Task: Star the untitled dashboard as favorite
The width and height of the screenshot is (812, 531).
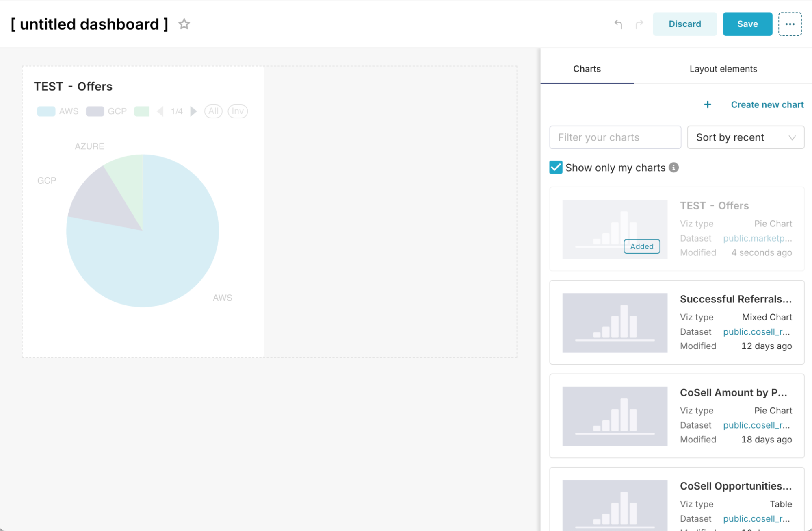Action: click(x=184, y=24)
